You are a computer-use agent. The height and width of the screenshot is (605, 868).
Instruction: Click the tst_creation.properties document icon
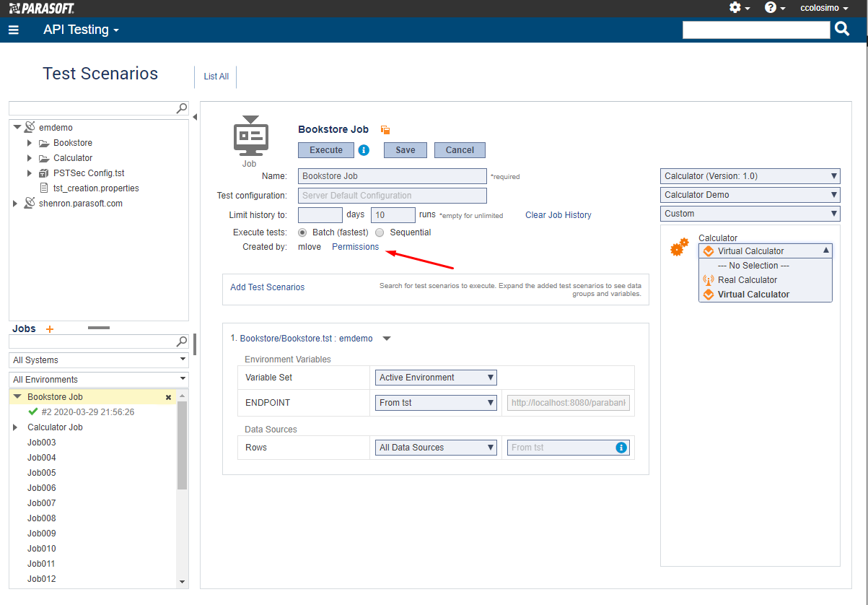(43, 188)
